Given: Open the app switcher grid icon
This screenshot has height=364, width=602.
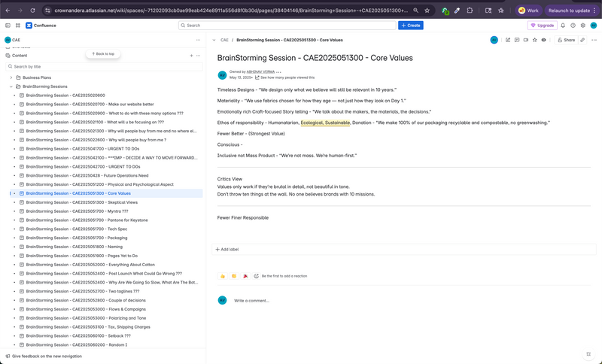Looking at the screenshot, I should pos(18,26).
